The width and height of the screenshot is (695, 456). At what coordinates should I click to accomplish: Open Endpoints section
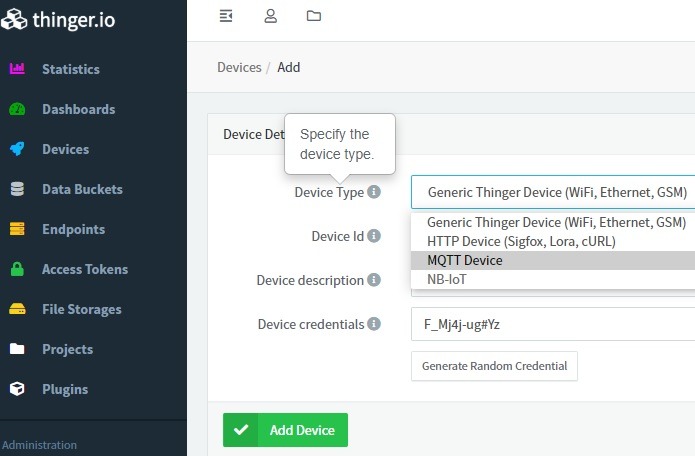74,229
